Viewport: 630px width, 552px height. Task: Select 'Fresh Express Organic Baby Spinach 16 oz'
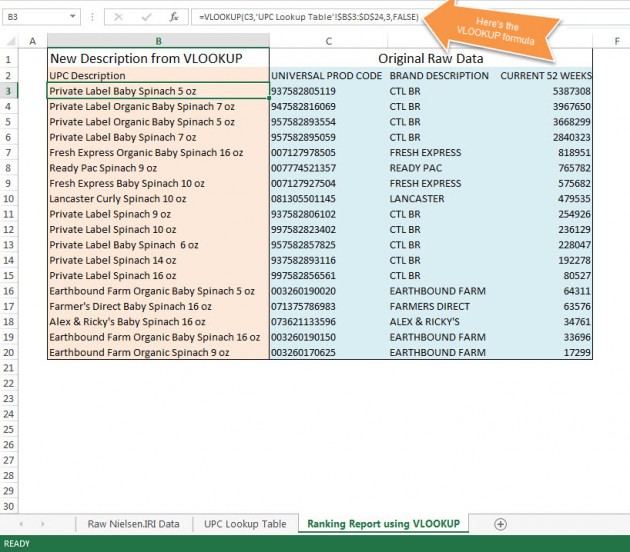(158, 153)
